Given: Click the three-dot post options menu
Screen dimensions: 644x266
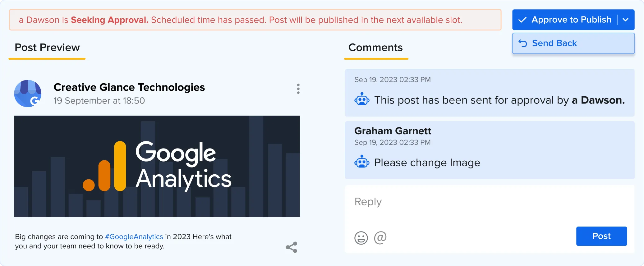Looking at the screenshot, I should point(298,89).
